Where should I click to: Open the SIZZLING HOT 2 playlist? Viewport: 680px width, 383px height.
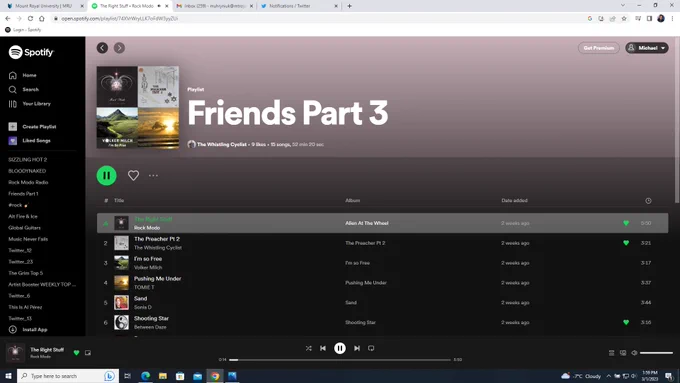(28, 160)
